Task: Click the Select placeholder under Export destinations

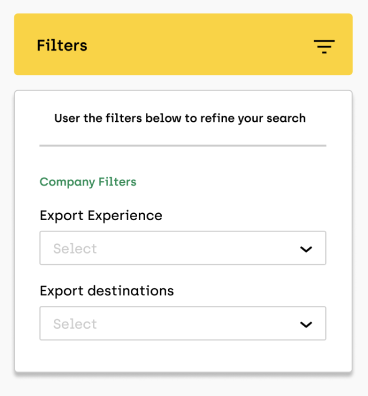Action: click(x=75, y=324)
